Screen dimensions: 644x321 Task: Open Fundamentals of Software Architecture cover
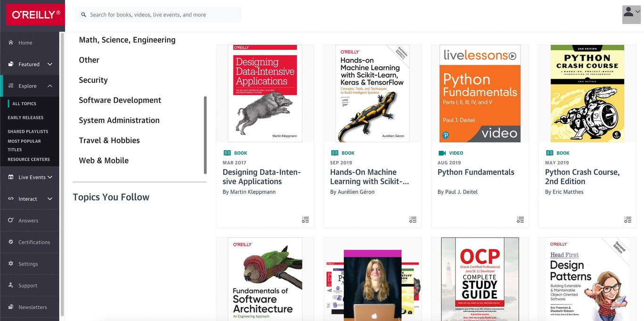coord(265,279)
